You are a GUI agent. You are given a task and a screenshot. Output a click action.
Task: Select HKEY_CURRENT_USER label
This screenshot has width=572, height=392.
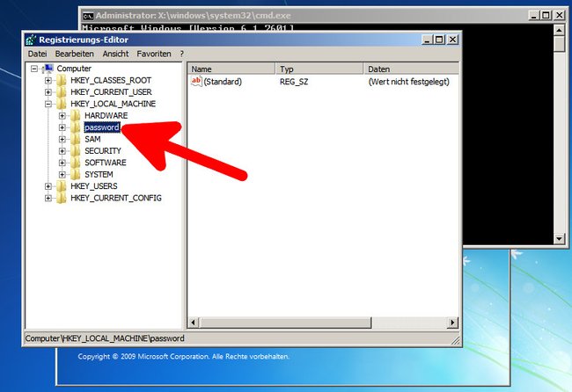coord(111,92)
